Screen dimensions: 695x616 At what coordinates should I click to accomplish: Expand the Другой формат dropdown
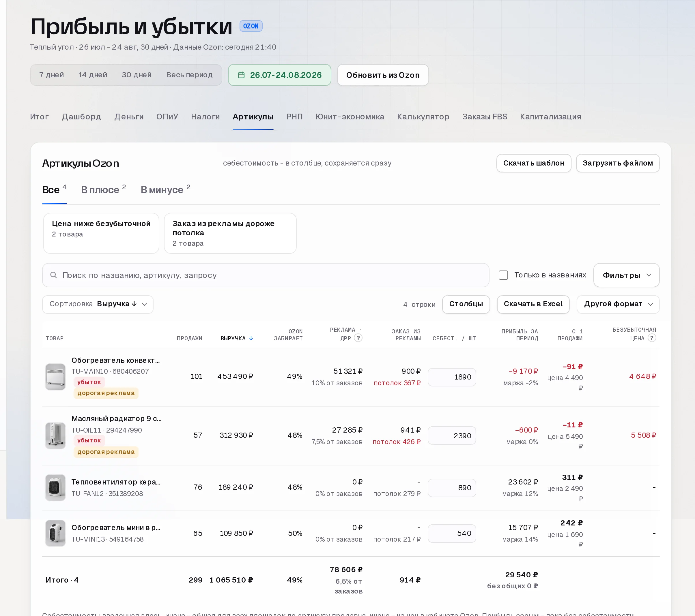click(x=618, y=304)
